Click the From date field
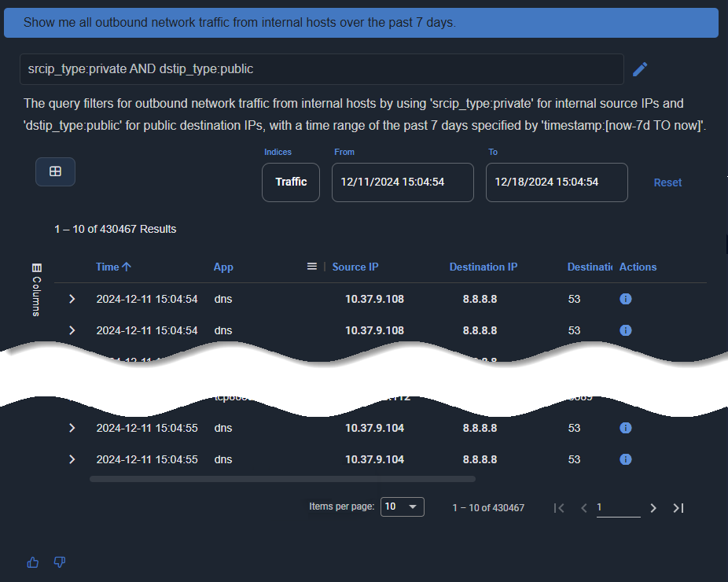This screenshot has height=582, width=728. (x=403, y=182)
